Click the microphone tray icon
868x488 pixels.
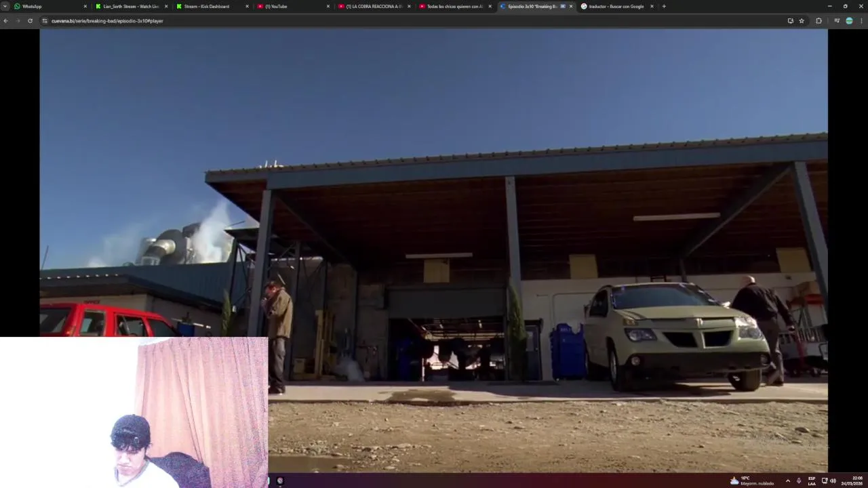pos(799,481)
